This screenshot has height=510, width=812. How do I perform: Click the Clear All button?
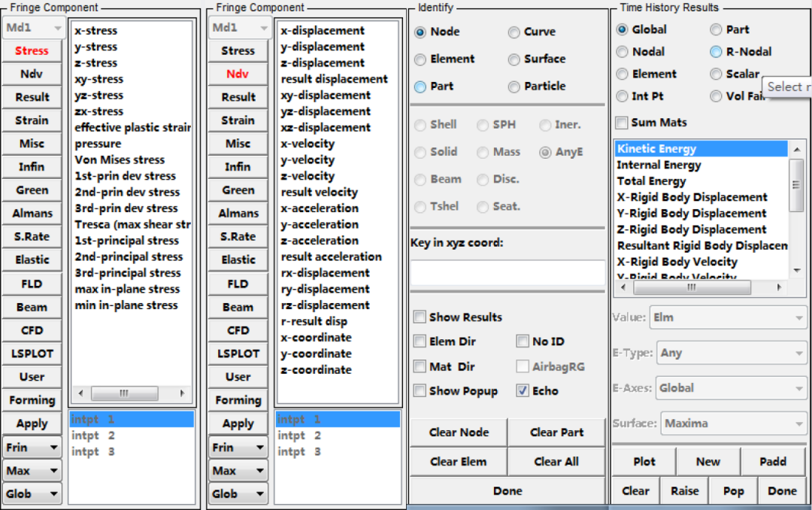click(556, 461)
